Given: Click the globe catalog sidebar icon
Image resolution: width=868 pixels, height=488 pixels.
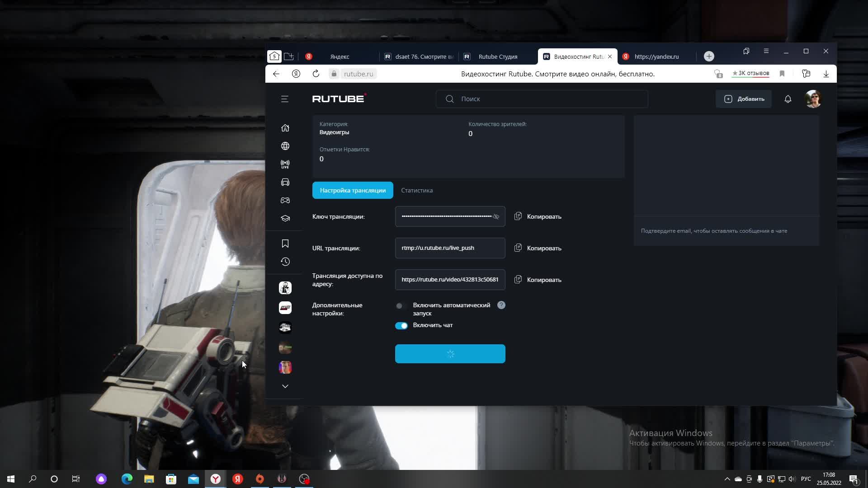Looking at the screenshot, I should point(285,146).
